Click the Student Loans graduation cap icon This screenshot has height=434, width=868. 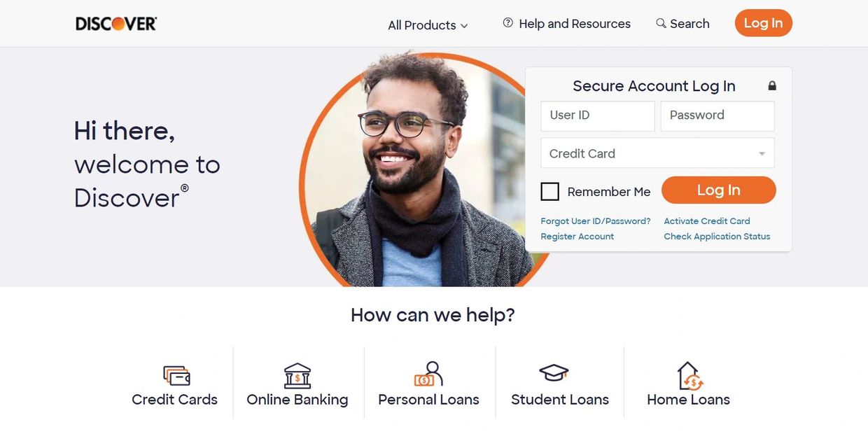tap(554, 373)
